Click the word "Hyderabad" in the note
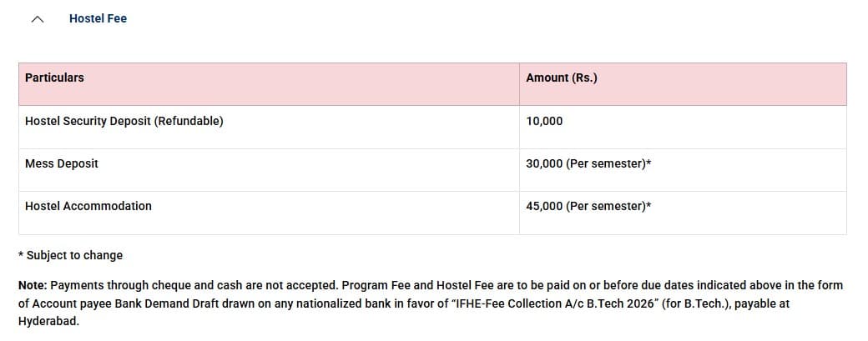 click(x=48, y=321)
